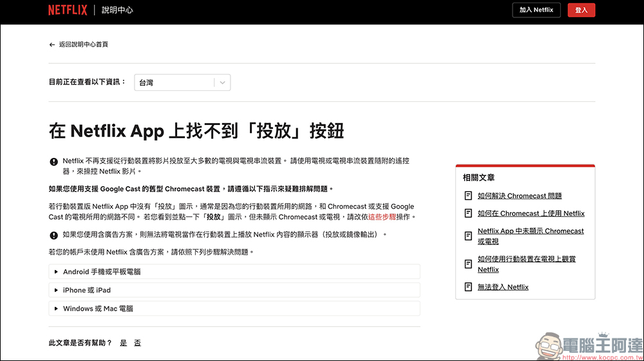Image resolution: width=644 pixels, height=361 pixels.
Task: Open 如何解決 Chromecast 問題 article
Action: tap(520, 196)
